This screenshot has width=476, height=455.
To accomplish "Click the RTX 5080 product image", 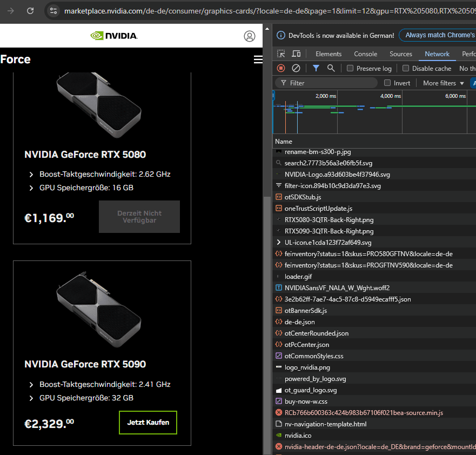I will tap(99, 105).
